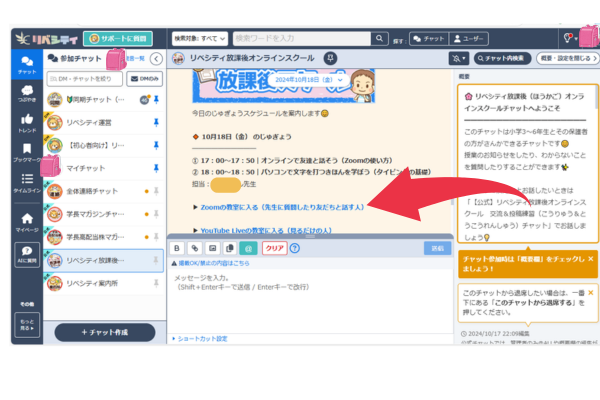Dismiss the 退席したい場合 notice with X
The height and width of the screenshot is (400, 600).
[590, 293]
